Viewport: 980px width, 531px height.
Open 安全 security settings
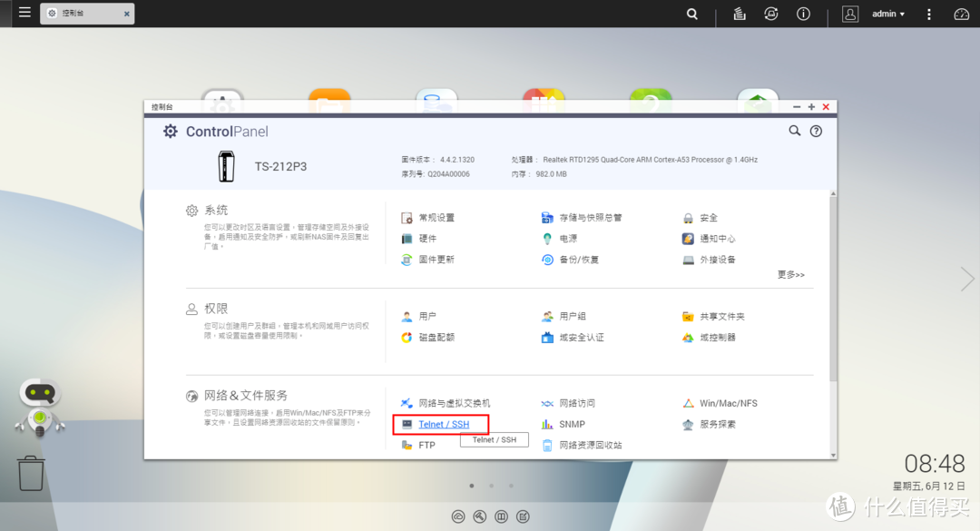pos(700,218)
